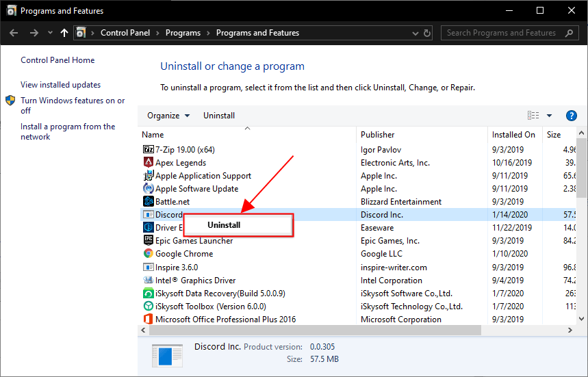Screen dimensions: 588x377
Task: Click the Epic Games Launcher icon
Action: coord(149,241)
